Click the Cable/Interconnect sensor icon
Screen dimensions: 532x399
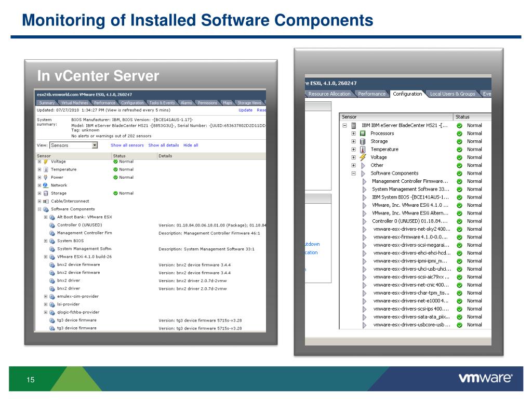46,201
